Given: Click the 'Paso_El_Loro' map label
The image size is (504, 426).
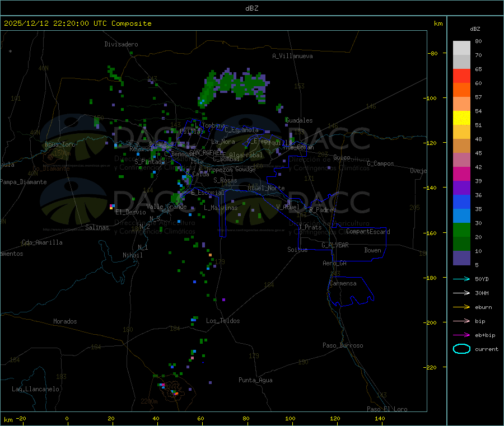Looking at the screenshot, I should coord(387,409).
